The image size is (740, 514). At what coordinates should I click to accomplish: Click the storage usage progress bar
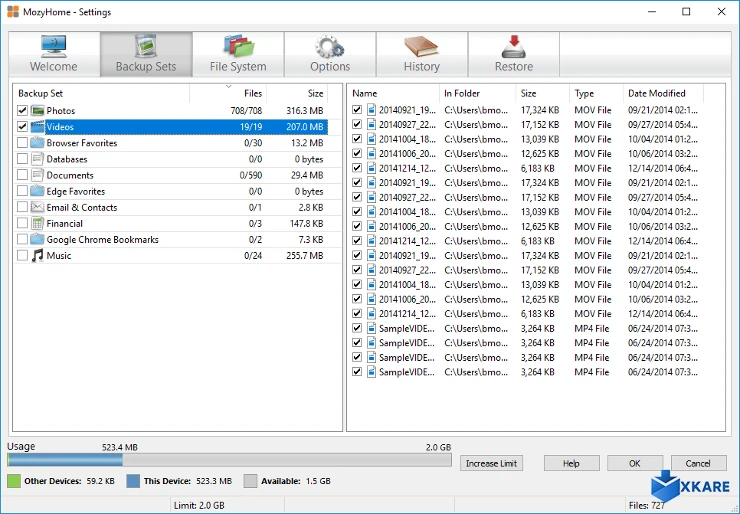tap(230, 460)
